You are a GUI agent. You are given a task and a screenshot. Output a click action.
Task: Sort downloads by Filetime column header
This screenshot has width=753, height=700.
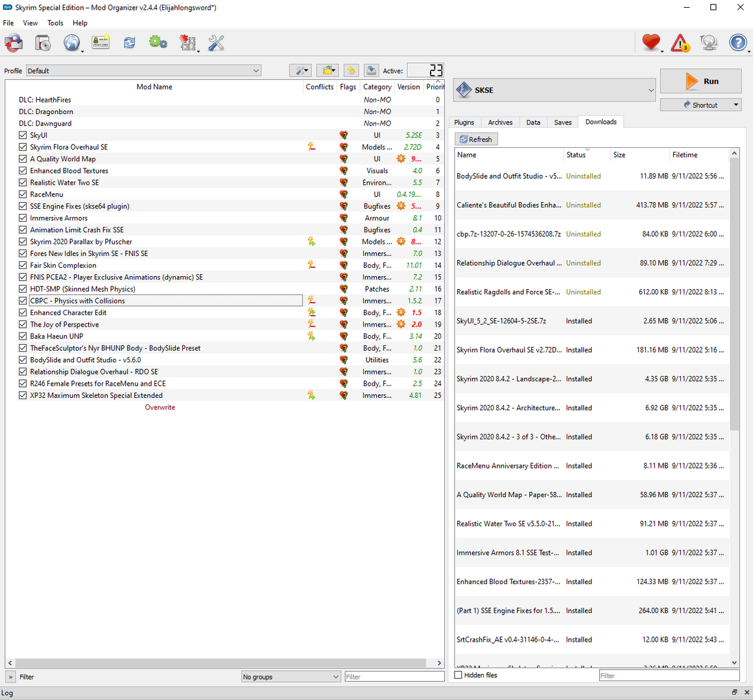pyautogui.click(x=699, y=154)
